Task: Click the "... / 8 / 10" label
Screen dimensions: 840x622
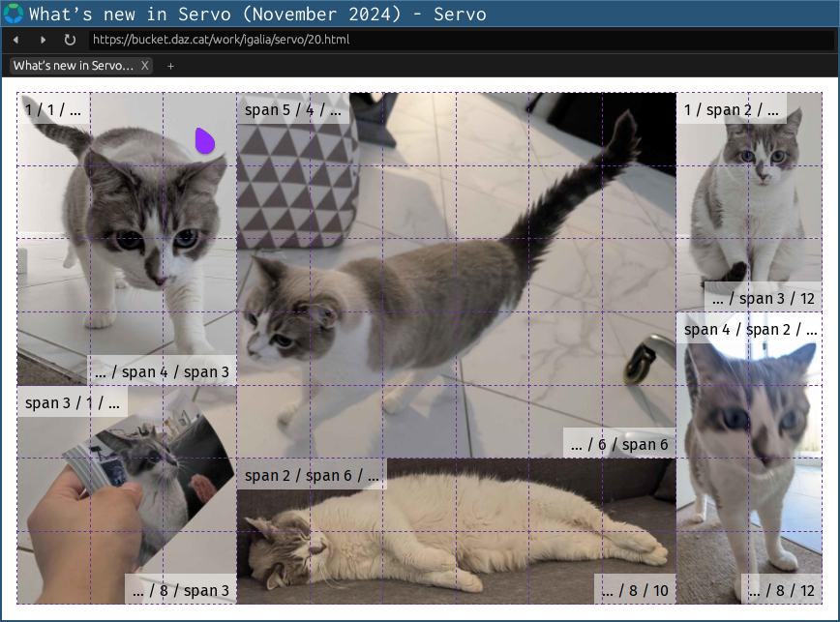Action: (x=636, y=589)
